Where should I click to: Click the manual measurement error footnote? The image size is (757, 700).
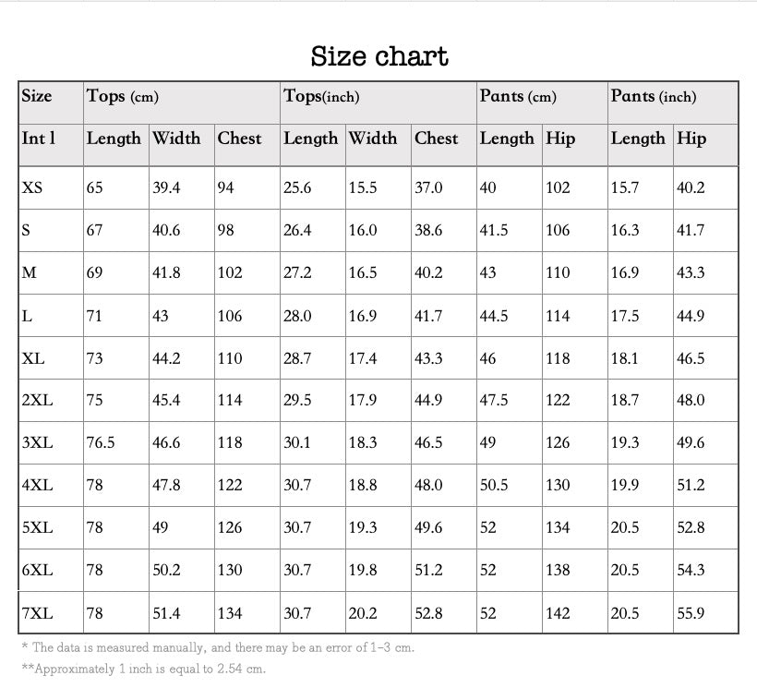[217, 647]
